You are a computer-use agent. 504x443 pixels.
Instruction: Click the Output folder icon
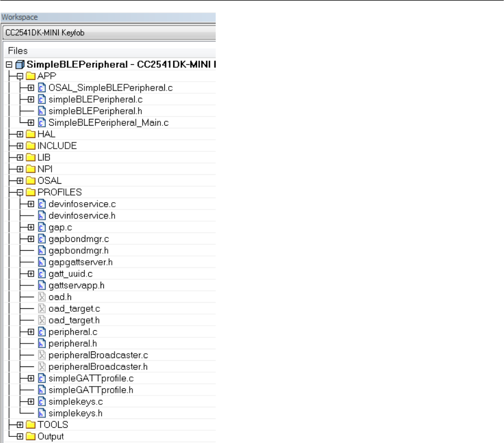(x=31, y=436)
